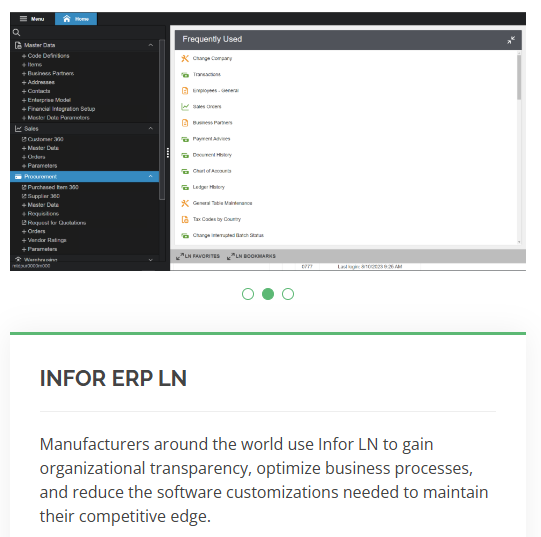The width and height of the screenshot is (541, 537).
Task: Click the search magnifier icon
Action: tap(16, 32)
